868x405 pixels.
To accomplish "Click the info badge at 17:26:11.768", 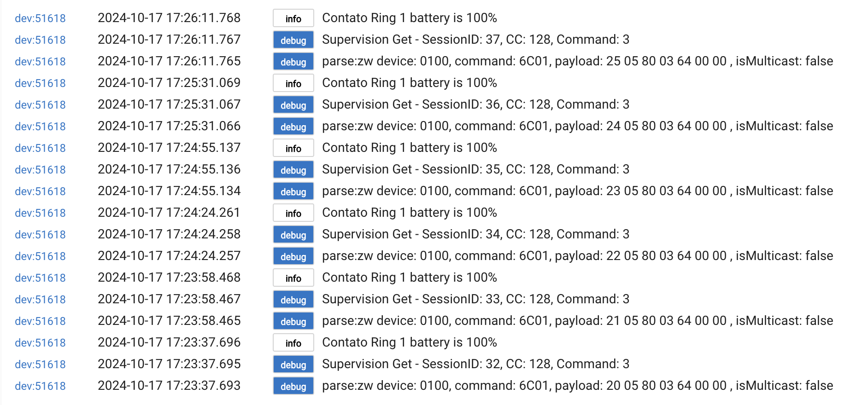I will (x=293, y=18).
